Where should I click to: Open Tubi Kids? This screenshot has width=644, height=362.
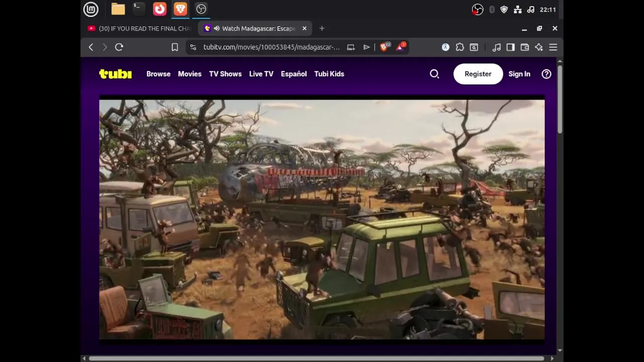click(x=329, y=74)
